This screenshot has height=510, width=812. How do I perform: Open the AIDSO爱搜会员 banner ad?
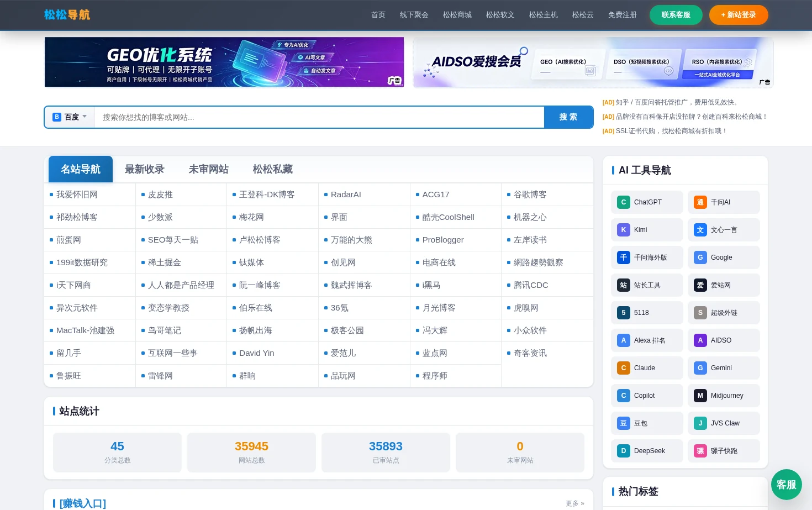[593, 62]
